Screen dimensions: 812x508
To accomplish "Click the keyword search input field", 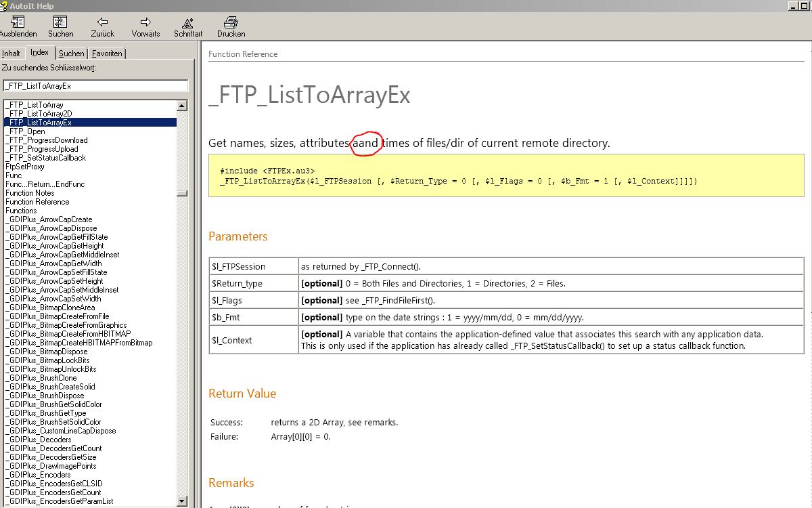I will [x=95, y=85].
